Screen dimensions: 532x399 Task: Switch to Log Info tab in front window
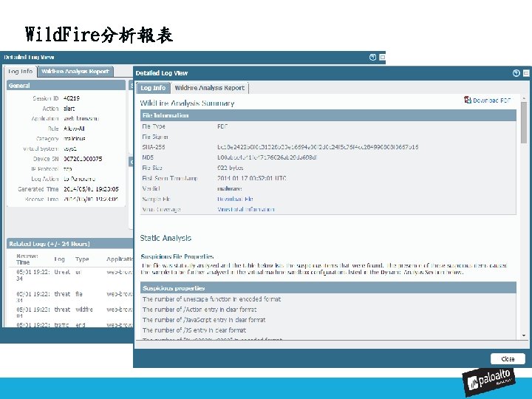click(x=153, y=88)
